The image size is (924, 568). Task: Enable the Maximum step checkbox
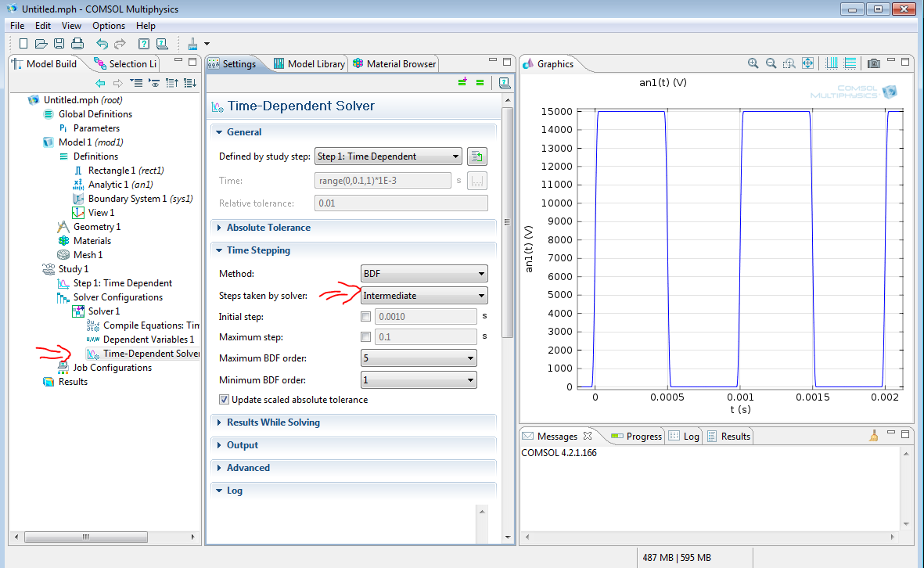(365, 337)
